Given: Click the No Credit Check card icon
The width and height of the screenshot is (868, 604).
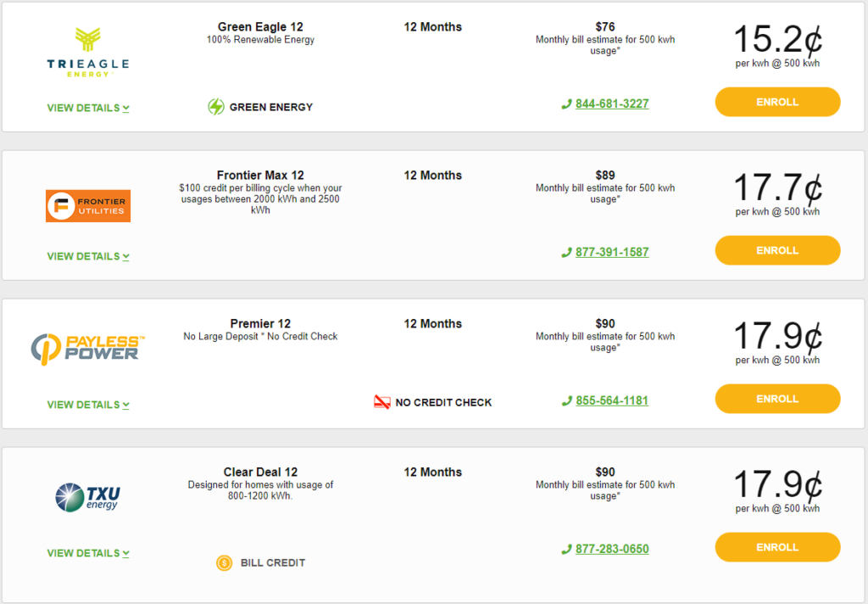Looking at the screenshot, I should click(x=382, y=402).
